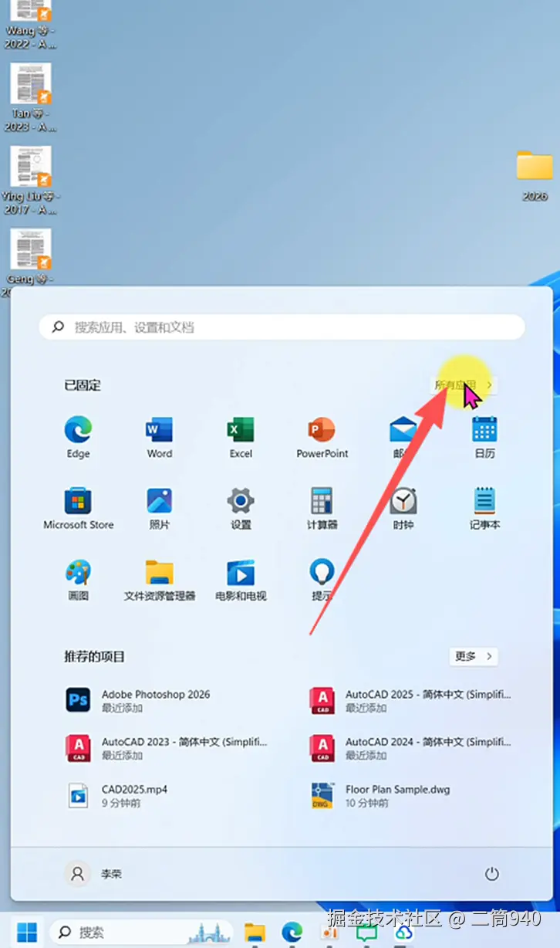Click the 已固定 pinned section heading
Viewport: 560px width, 948px height.
[x=83, y=385]
